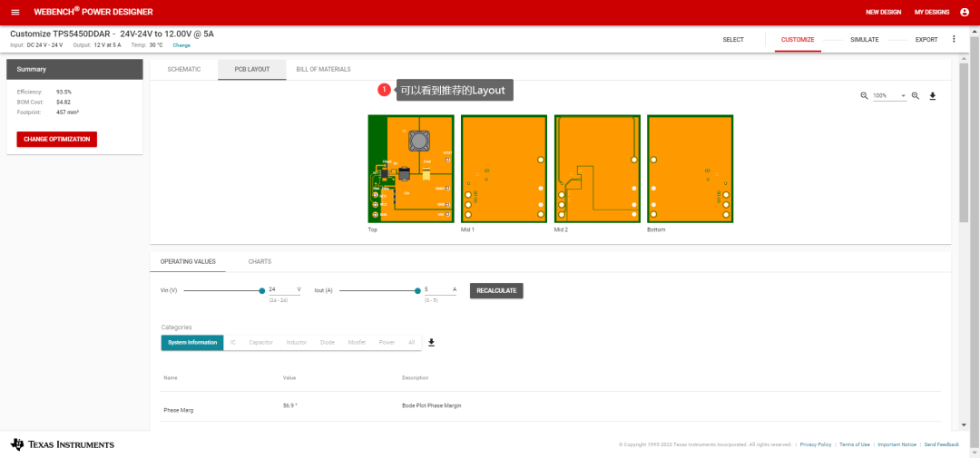Click the Bode Plot Phase Margin description
This screenshot has height=458, width=980.
point(432,405)
